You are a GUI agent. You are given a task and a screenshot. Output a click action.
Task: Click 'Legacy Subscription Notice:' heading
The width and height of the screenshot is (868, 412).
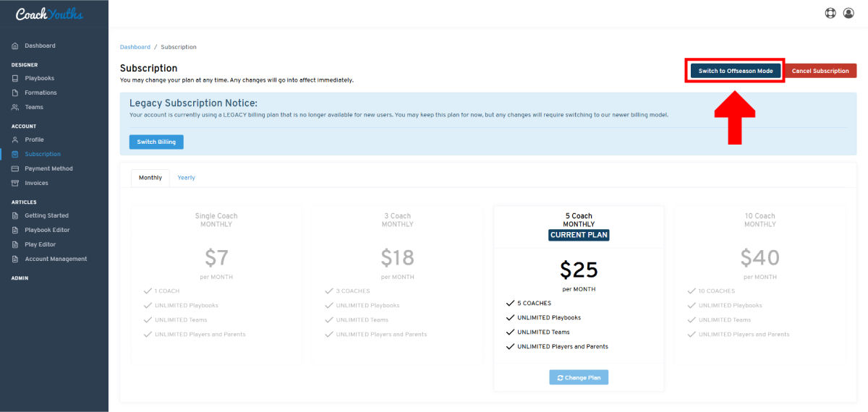[x=193, y=103]
